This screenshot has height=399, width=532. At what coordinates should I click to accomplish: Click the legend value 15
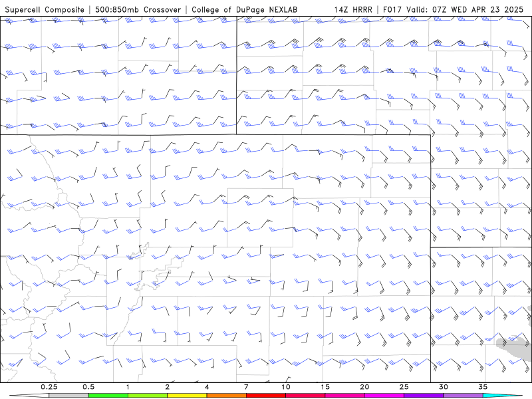pos(325,387)
